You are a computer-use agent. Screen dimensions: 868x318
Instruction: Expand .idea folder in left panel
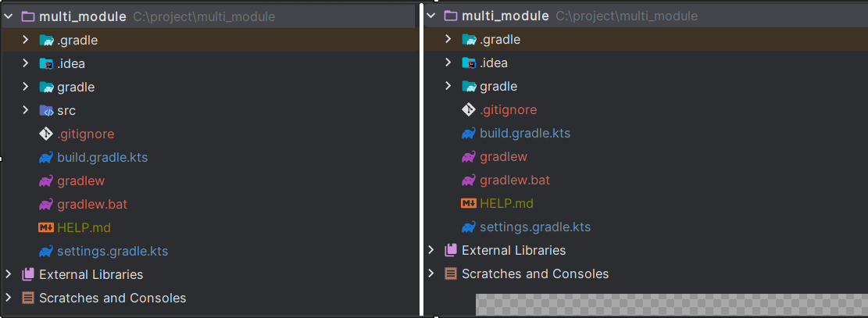[25, 63]
